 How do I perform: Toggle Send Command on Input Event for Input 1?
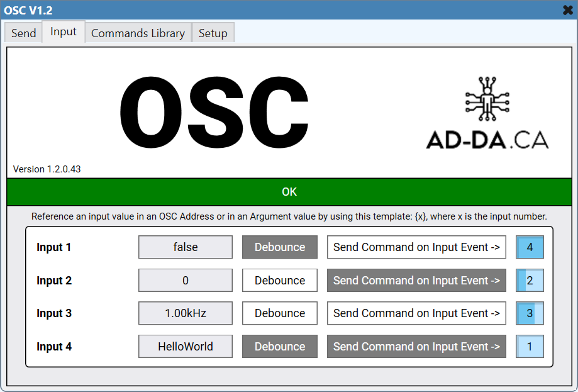point(416,247)
